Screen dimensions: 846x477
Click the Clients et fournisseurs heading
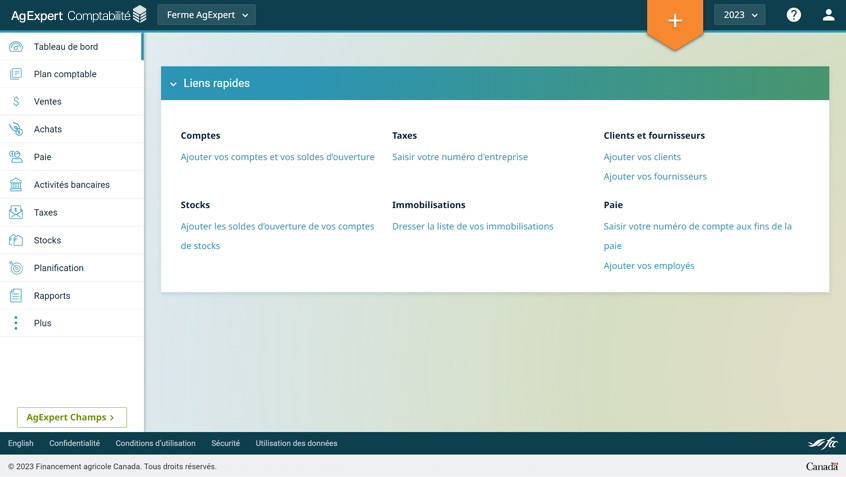[x=654, y=135]
